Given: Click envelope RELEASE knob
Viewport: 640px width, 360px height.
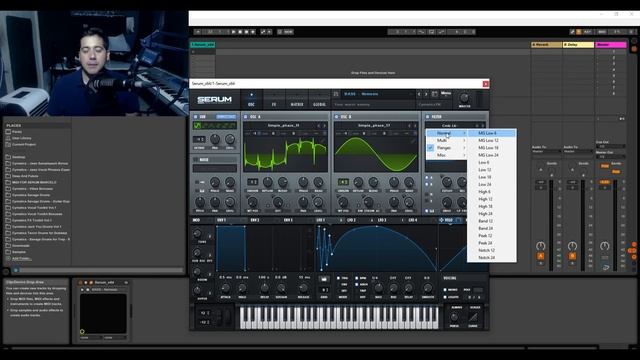Looking at the screenshot, I should (x=303, y=288).
